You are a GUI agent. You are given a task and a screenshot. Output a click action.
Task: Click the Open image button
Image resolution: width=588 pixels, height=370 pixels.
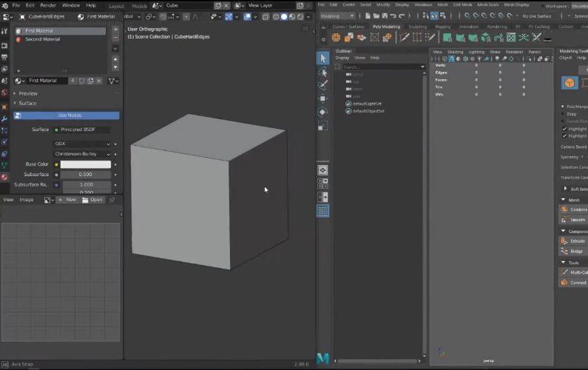coord(92,200)
